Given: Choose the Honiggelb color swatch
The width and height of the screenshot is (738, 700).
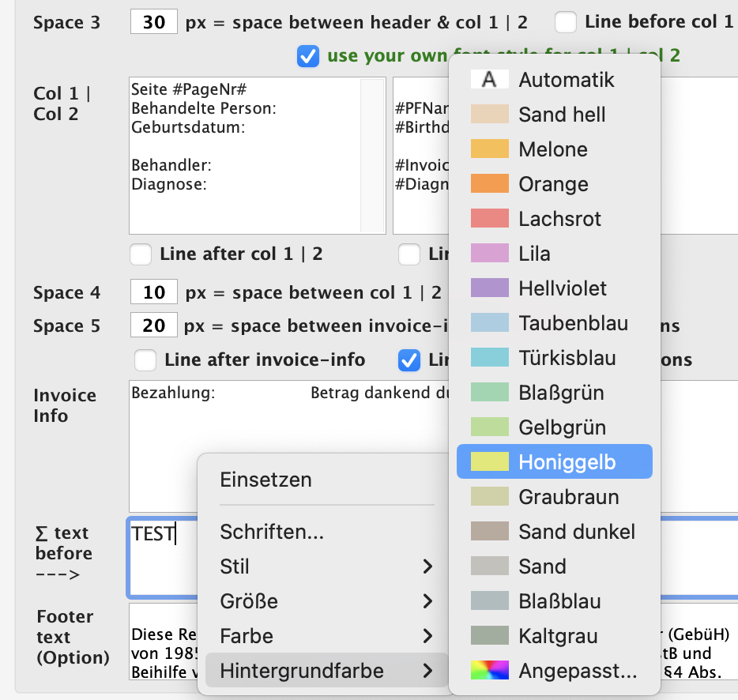Looking at the screenshot, I should click(489, 462).
